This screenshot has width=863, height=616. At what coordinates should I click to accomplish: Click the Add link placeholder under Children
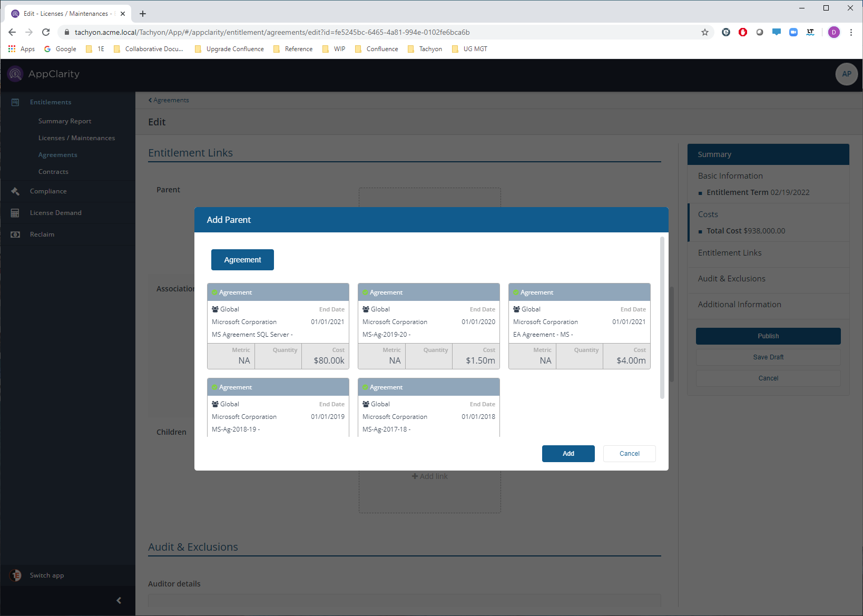pyautogui.click(x=430, y=476)
